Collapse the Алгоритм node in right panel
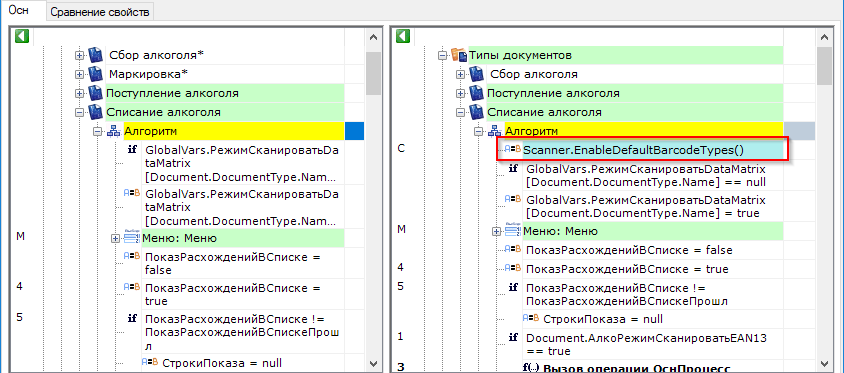The height and width of the screenshot is (373, 844). click(479, 131)
